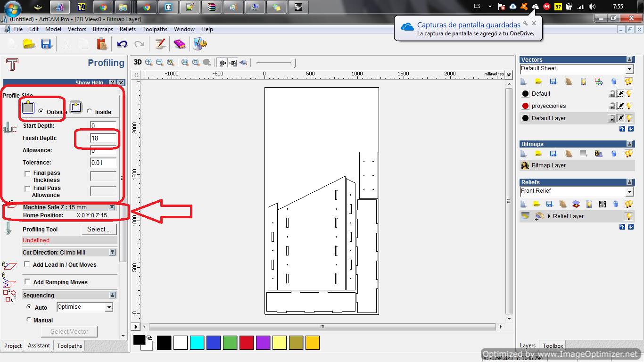Click the Paste clipboard toolbar icon

pos(102,44)
